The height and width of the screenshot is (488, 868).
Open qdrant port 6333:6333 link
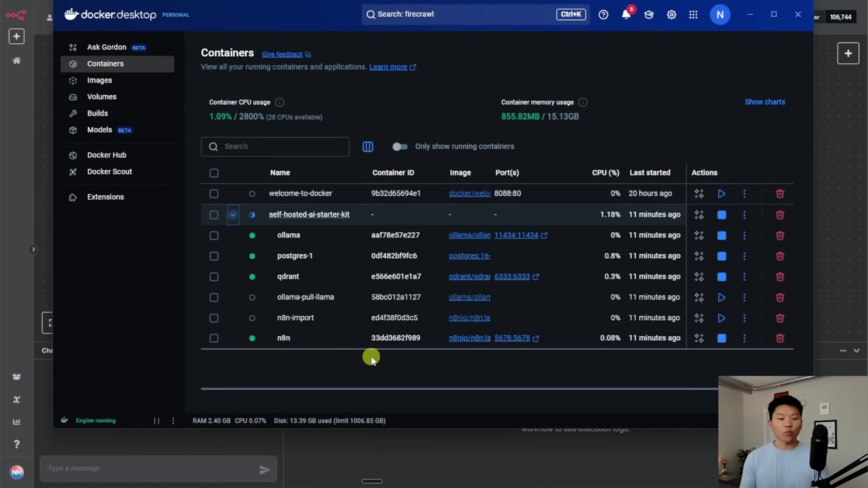pos(517,277)
